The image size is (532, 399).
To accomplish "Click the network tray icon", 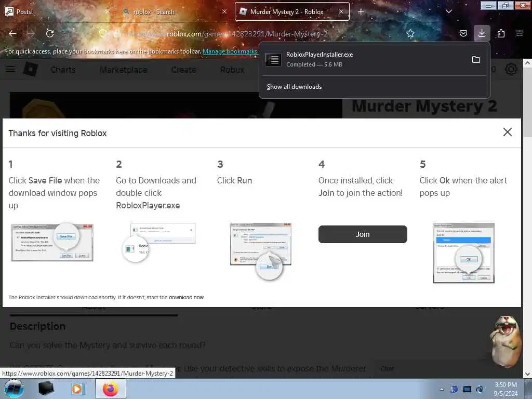I will click(467, 389).
